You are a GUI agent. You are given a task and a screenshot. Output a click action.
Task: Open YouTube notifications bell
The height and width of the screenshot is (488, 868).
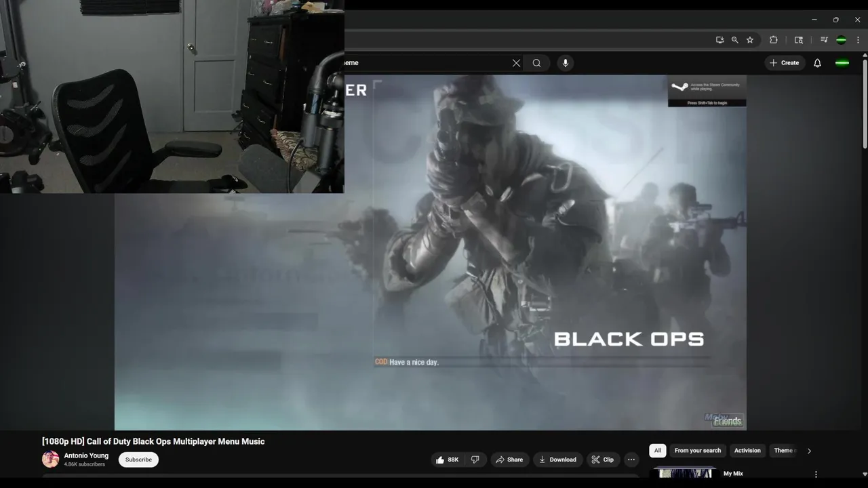pyautogui.click(x=817, y=63)
